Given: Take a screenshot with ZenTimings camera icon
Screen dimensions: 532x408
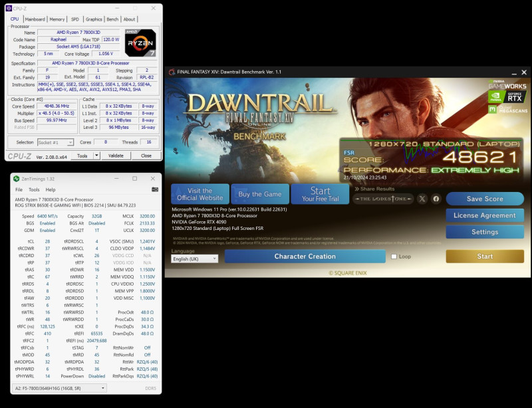Looking at the screenshot, I should [x=155, y=189].
